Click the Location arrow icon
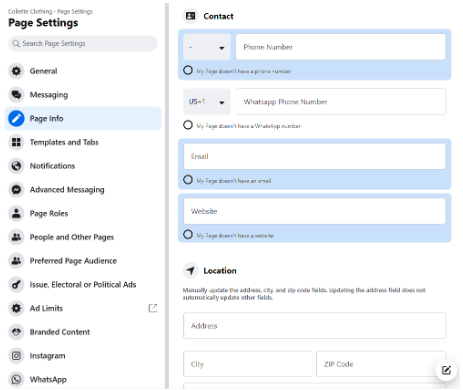This screenshot has height=390, width=463. tap(191, 270)
